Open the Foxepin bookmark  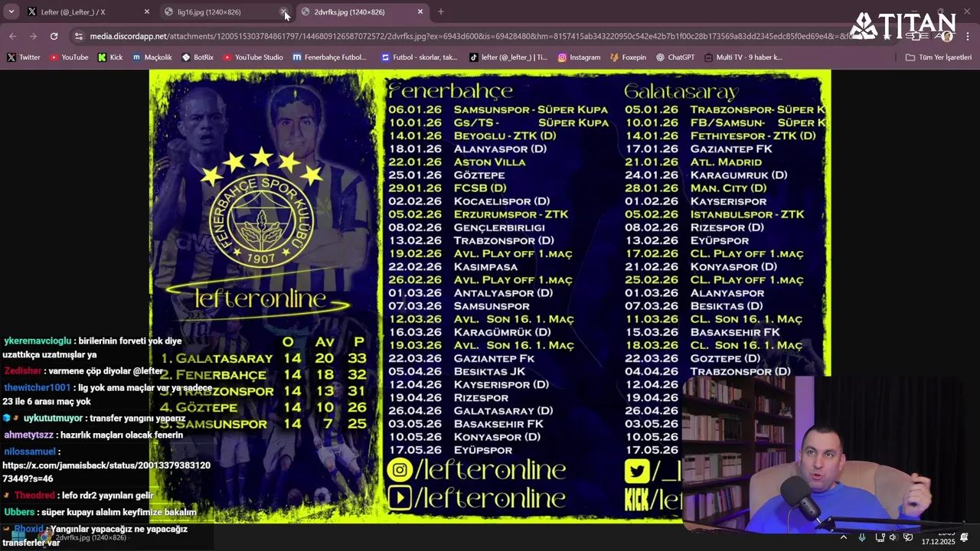coord(628,57)
